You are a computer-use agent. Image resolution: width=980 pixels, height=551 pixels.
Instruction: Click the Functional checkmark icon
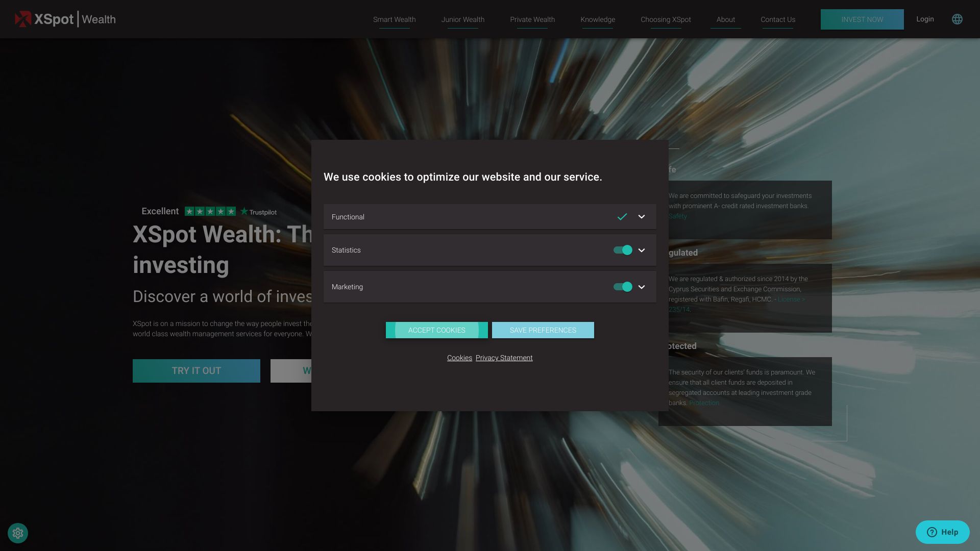click(x=622, y=217)
